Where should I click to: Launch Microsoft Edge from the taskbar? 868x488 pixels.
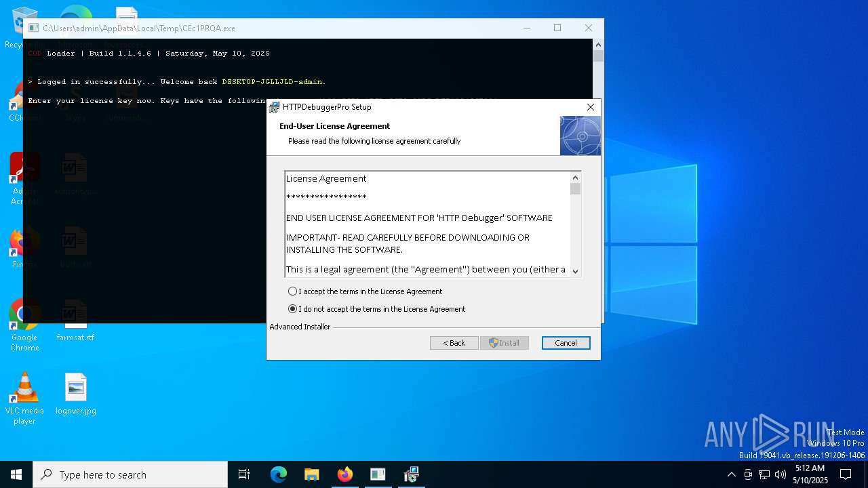click(x=279, y=474)
